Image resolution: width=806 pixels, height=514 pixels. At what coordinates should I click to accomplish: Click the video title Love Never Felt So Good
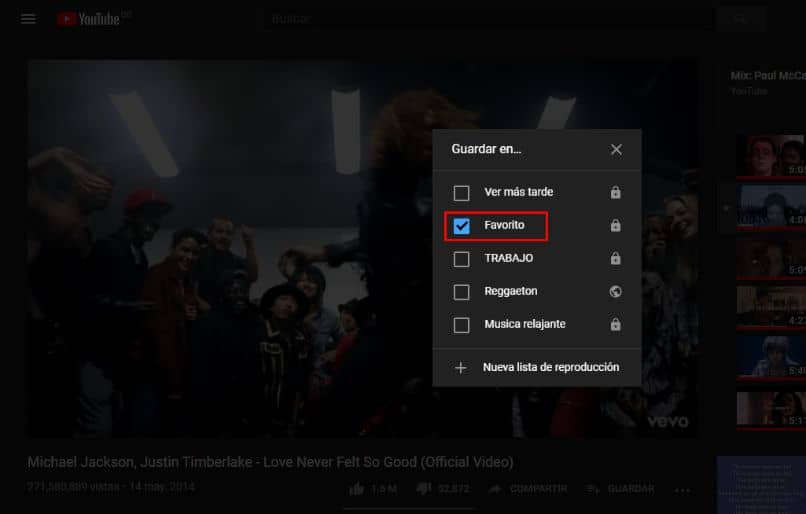(270, 462)
